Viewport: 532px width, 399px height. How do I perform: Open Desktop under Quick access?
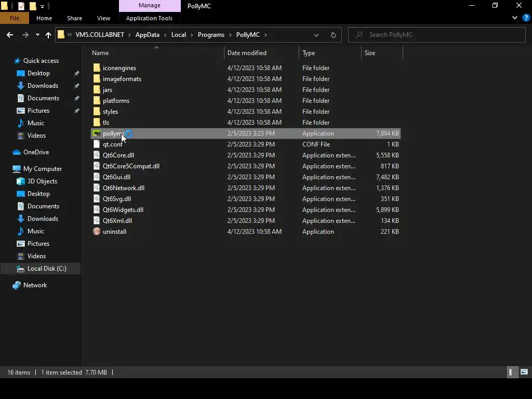38,73
